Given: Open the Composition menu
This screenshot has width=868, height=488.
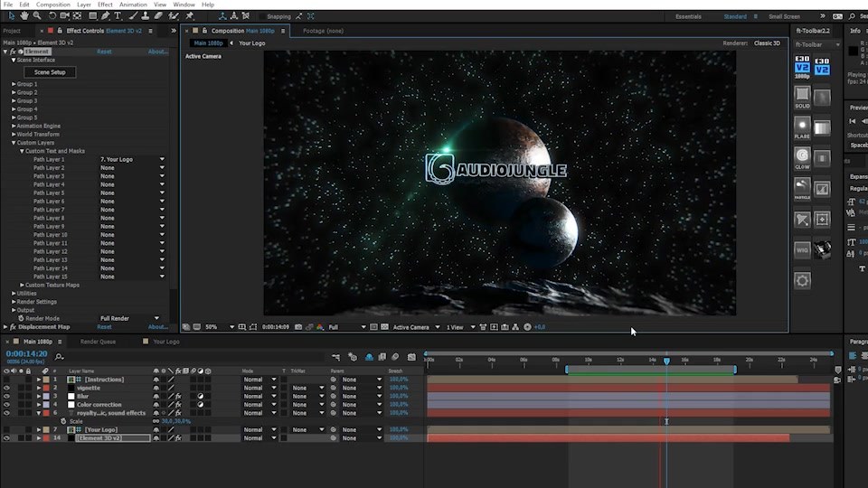Looking at the screenshot, I should (x=53, y=5).
